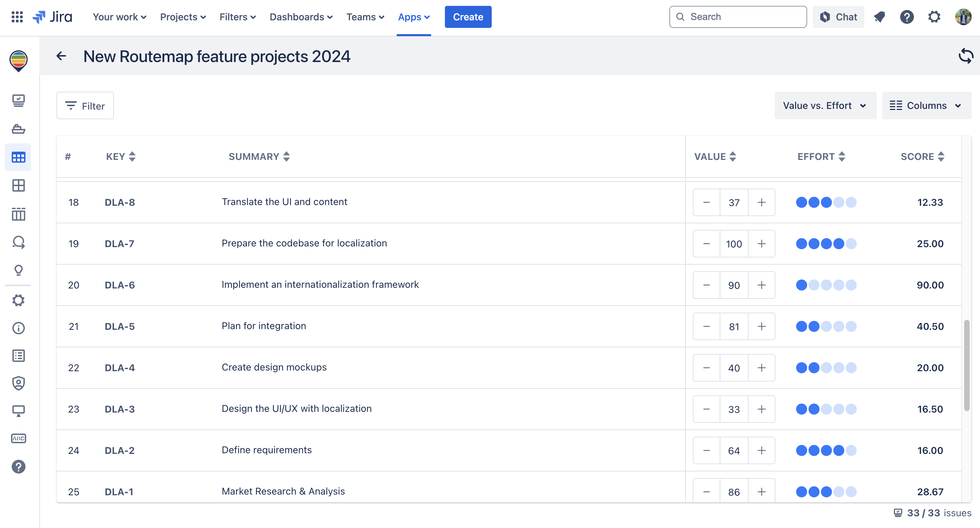Open the Dashboards menu
980x528 pixels.
click(x=301, y=17)
